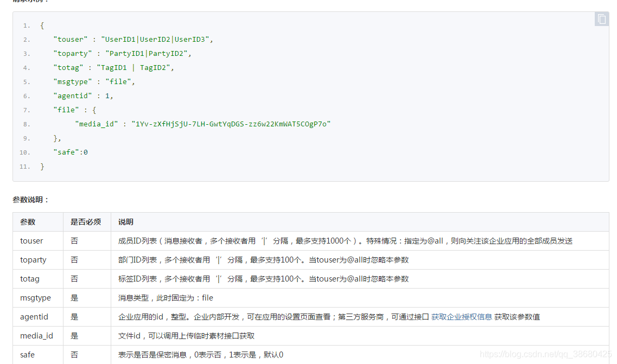Click the media_id value string in code
Image resolution: width=617 pixels, height=364 pixels.
pos(231,124)
